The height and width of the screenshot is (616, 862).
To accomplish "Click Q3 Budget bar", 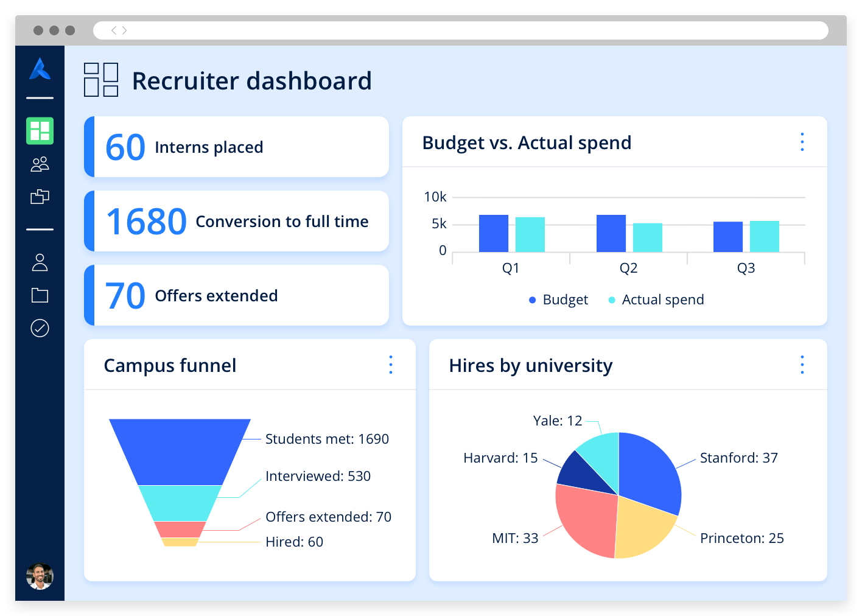I will 728,237.
